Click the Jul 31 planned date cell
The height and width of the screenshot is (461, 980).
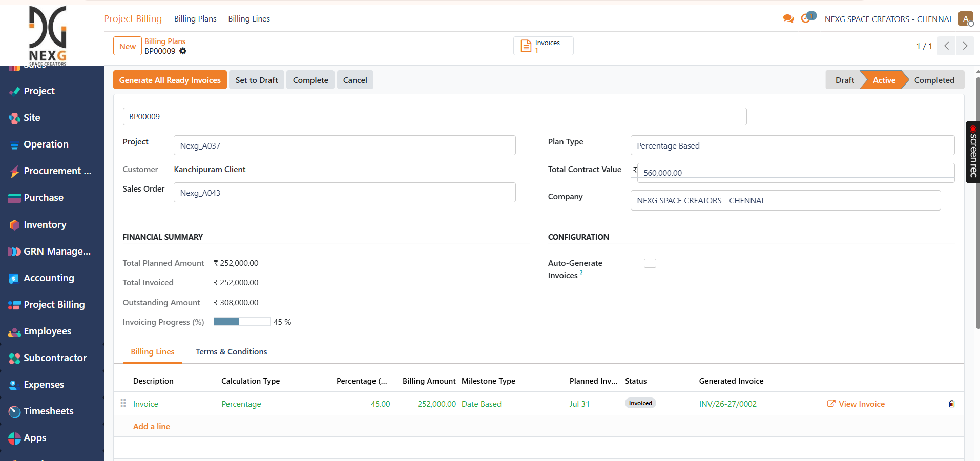(x=579, y=404)
